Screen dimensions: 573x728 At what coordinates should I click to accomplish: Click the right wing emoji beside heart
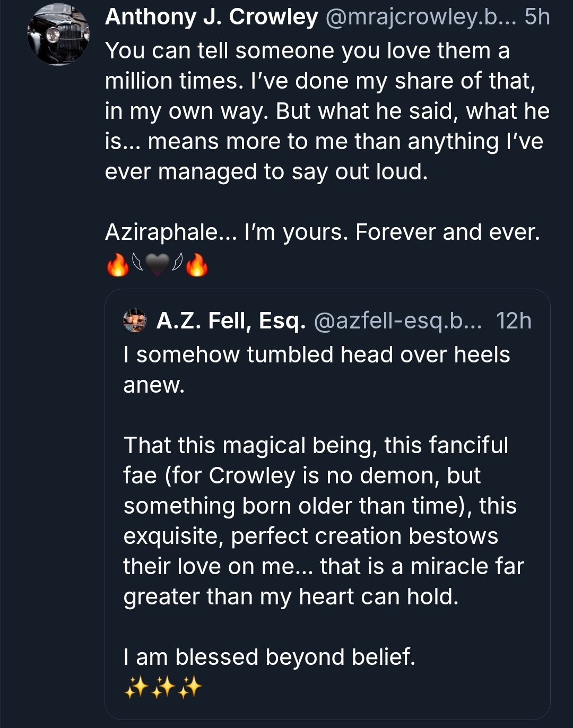pos(178,262)
